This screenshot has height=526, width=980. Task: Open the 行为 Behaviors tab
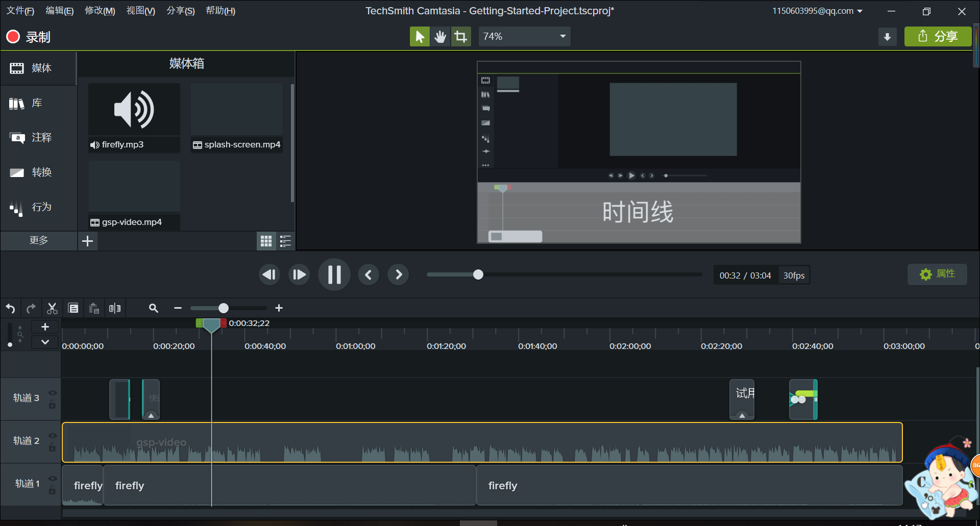pyautogui.click(x=38, y=207)
